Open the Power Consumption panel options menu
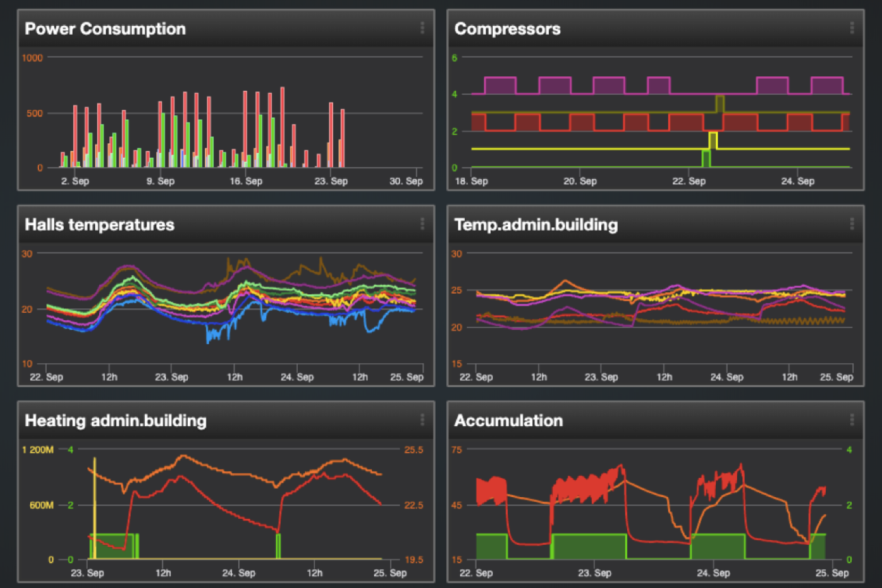Image resolution: width=882 pixels, height=588 pixels. [x=422, y=28]
